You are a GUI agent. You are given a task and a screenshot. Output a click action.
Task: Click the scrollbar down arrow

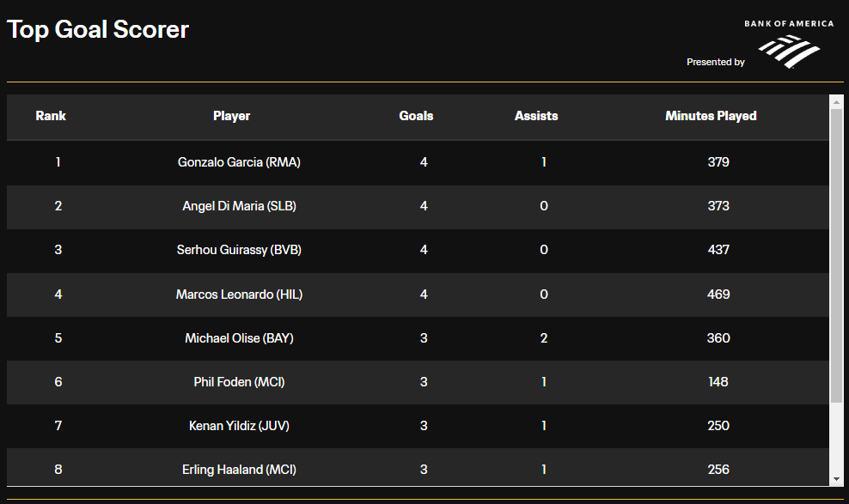tap(837, 479)
